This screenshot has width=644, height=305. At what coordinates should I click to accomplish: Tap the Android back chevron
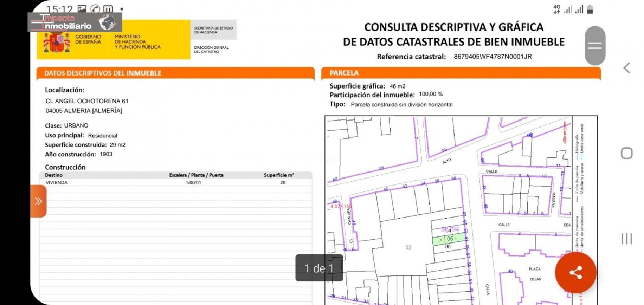point(627,67)
